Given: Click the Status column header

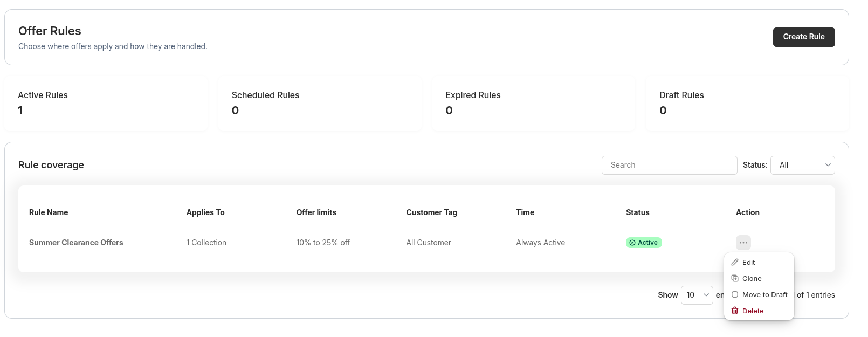Looking at the screenshot, I should [x=638, y=212].
